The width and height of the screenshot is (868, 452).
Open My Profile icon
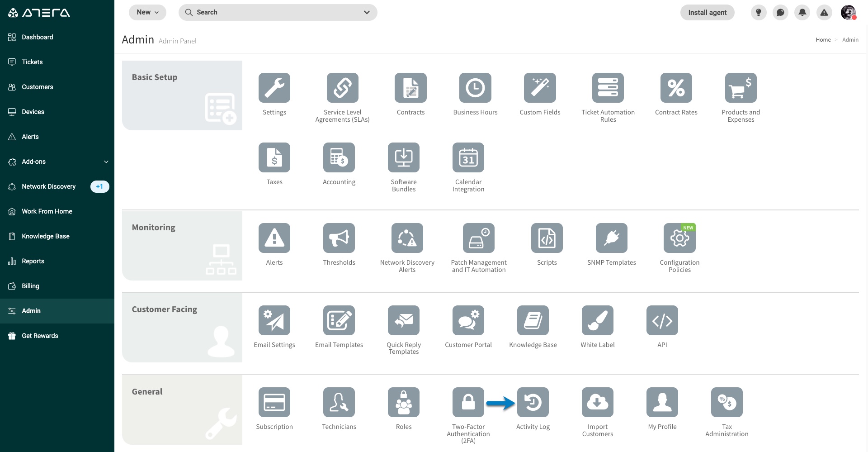pos(662,402)
